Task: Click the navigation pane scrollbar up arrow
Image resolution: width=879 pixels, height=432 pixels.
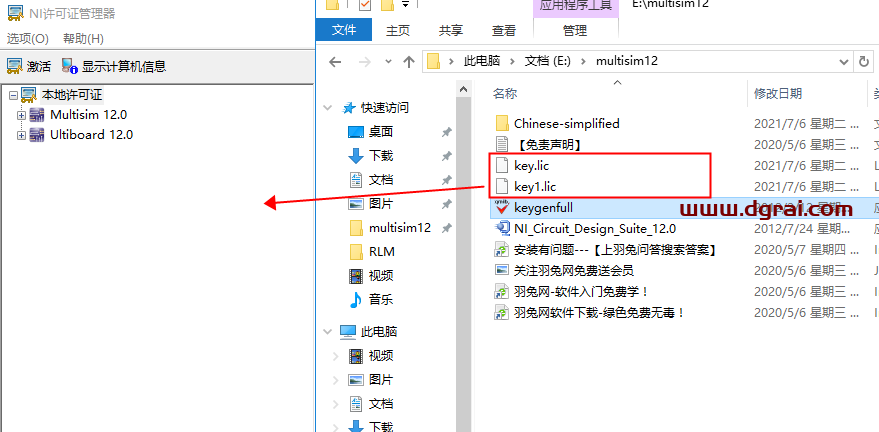Action: tap(464, 89)
